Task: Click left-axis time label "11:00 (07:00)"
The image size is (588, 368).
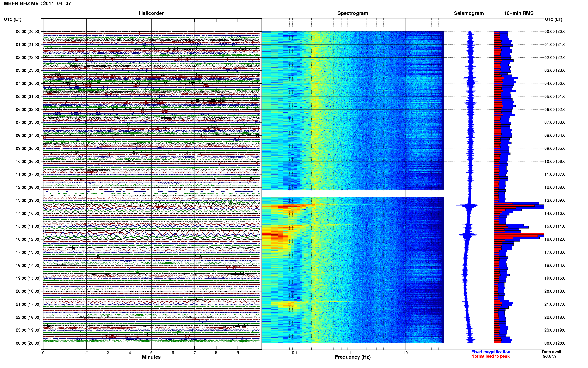Action: point(28,174)
